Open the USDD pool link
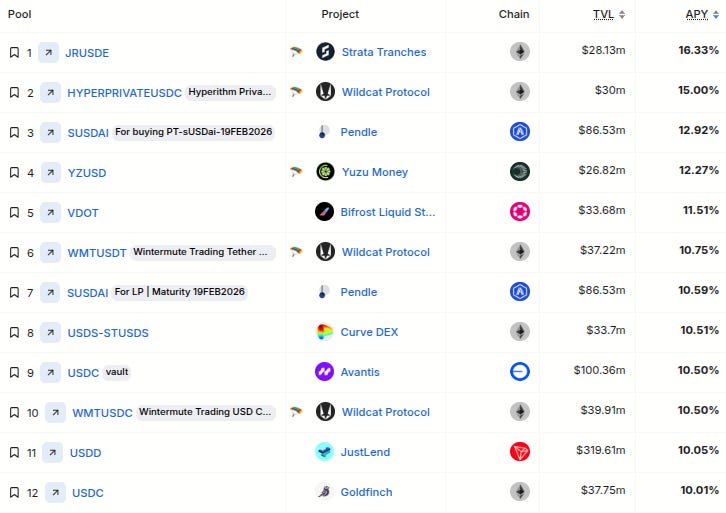 [86, 453]
